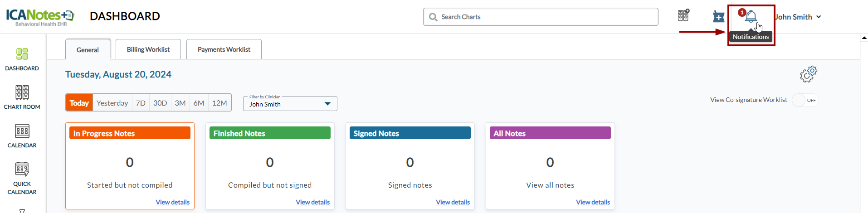Viewport: 868px width, 213px height.
Task: Expand Filter by Clinician dropdown
Action: click(x=290, y=104)
